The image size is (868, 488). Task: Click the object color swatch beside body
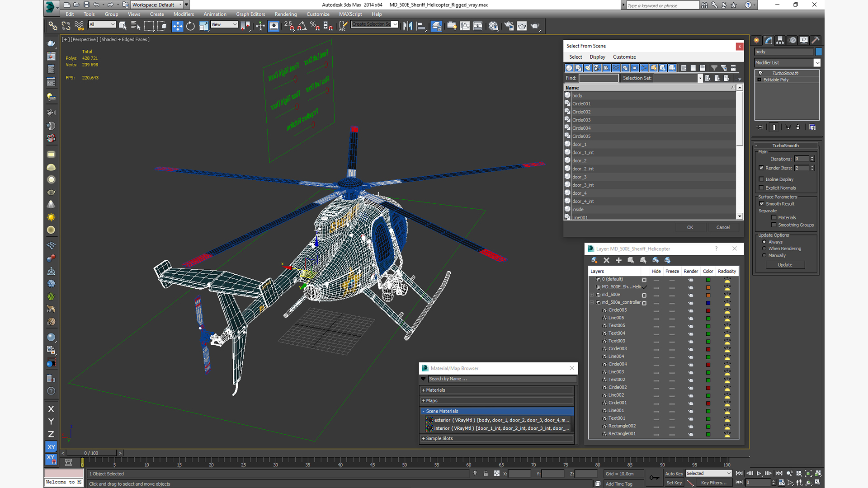tap(818, 52)
